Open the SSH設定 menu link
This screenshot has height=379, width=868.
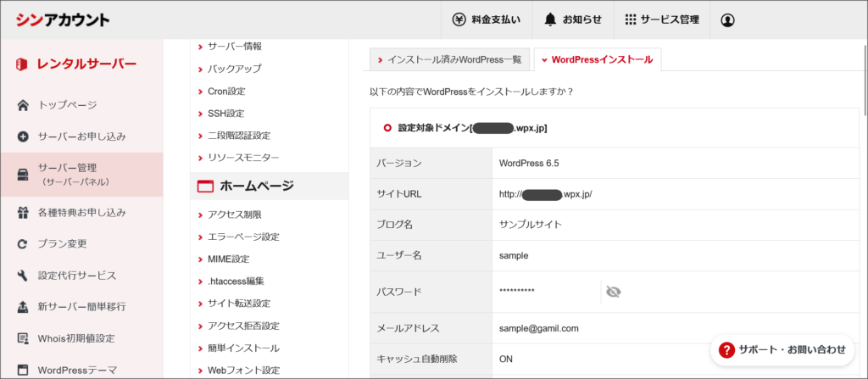coord(225,113)
